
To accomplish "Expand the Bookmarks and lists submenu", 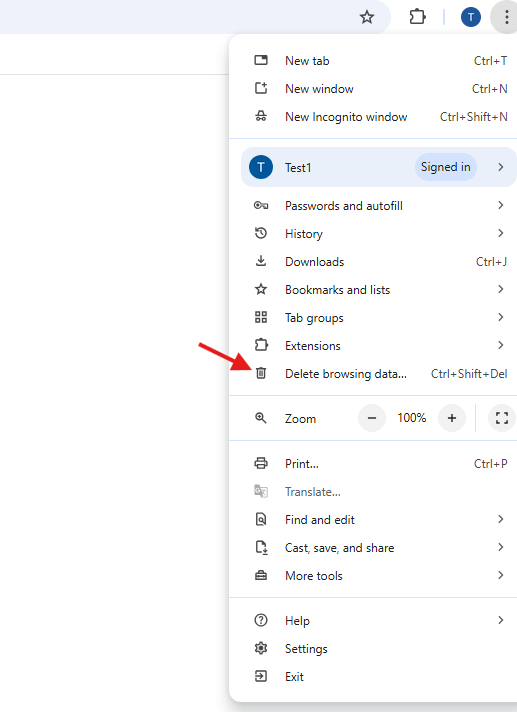I will 373,290.
